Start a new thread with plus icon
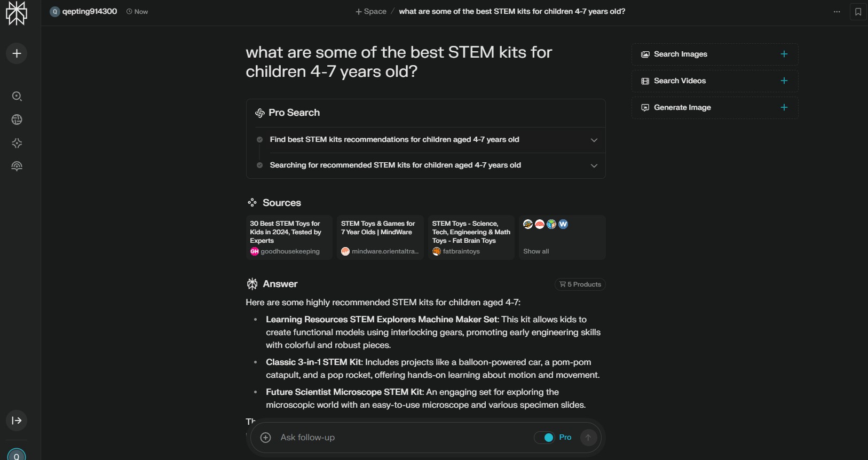Image resolution: width=868 pixels, height=460 pixels. tap(17, 53)
